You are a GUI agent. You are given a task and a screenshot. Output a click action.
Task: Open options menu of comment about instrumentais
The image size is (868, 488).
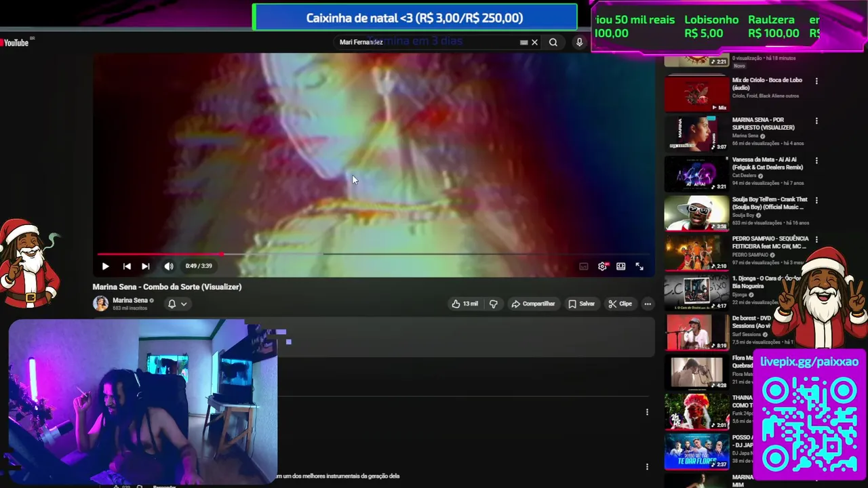point(647,467)
